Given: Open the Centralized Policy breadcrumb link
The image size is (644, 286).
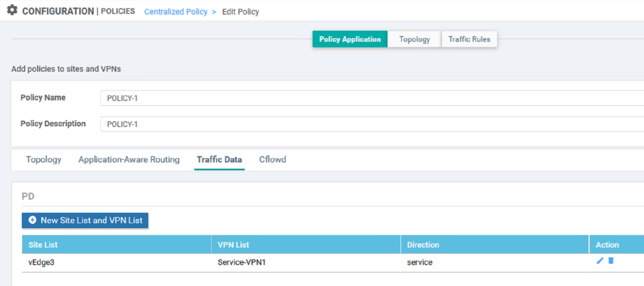Looking at the screenshot, I should [176, 12].
